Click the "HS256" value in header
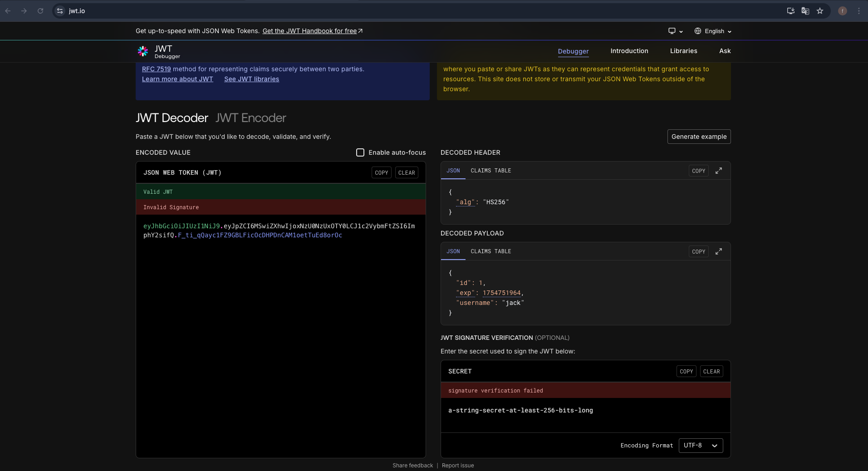This screenshot has width=868, height=471. pos(496,202)
